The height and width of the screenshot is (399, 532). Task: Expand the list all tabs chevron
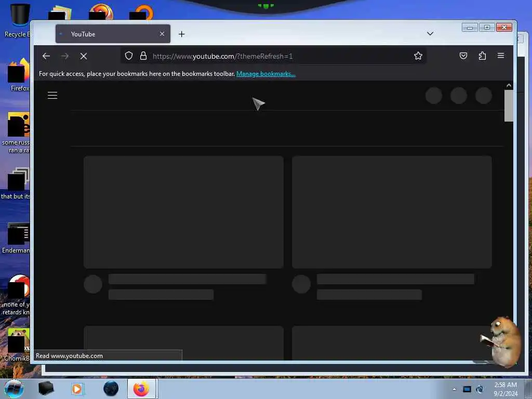point(430,34)
